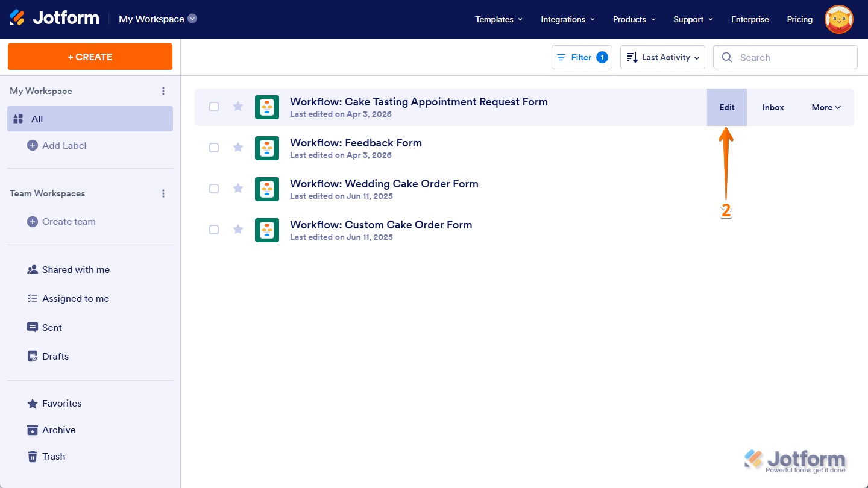Image resolution: width=868 pixels, height=488 pixels.
Task: Check the Cake Tasting Appointment Request Form checkbox
Action: coord(214,106)
